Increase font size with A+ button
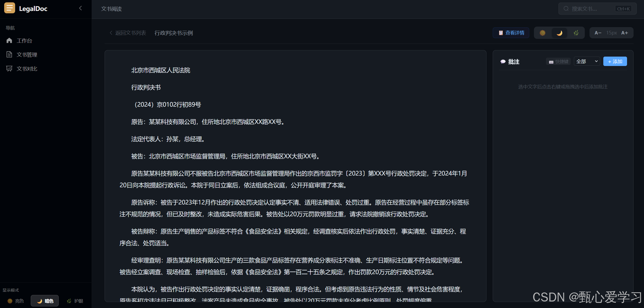The width and height of the screenshot is (644, 308). point(624,33)
